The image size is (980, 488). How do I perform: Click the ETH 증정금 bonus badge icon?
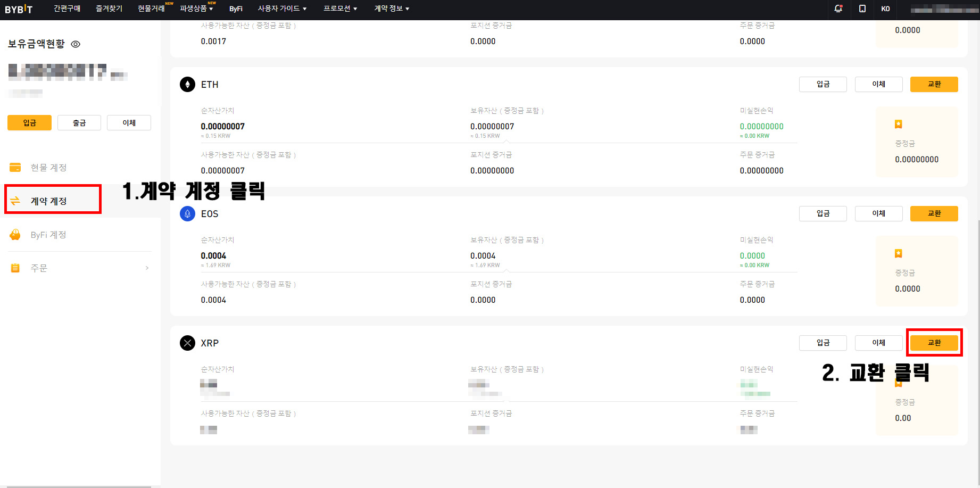point(899,125)
